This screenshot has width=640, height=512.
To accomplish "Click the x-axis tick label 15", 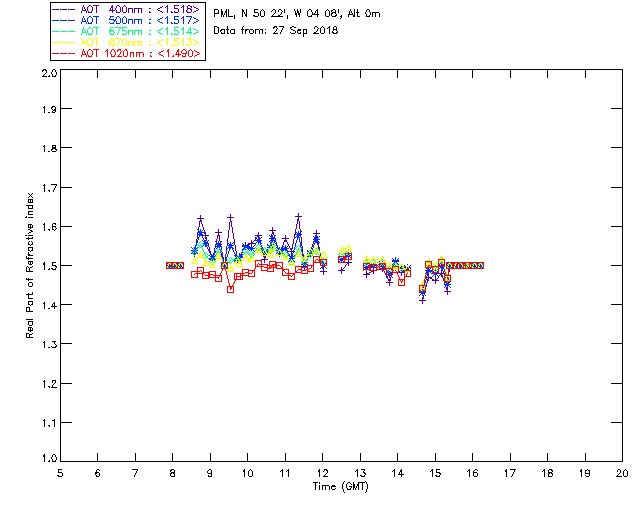I will 435,473.
